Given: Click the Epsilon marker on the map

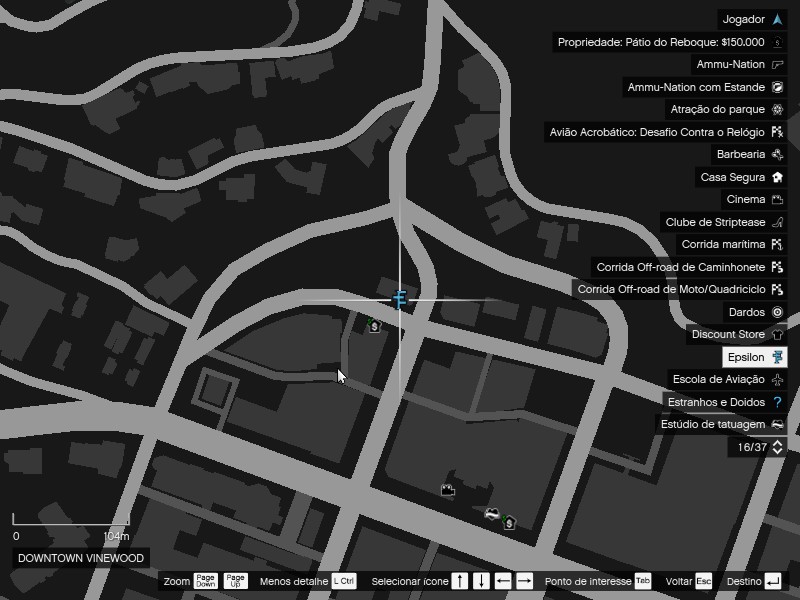Looking at the screenshot, I should 401,299.
